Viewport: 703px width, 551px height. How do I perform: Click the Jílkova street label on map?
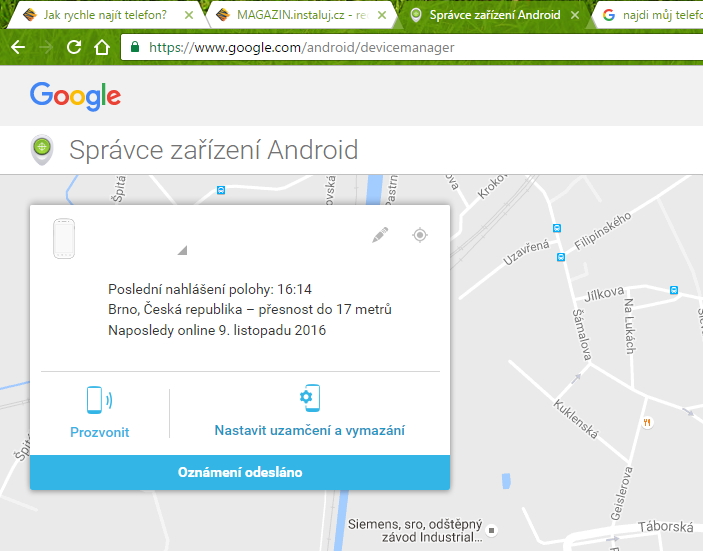pos(604,294)
